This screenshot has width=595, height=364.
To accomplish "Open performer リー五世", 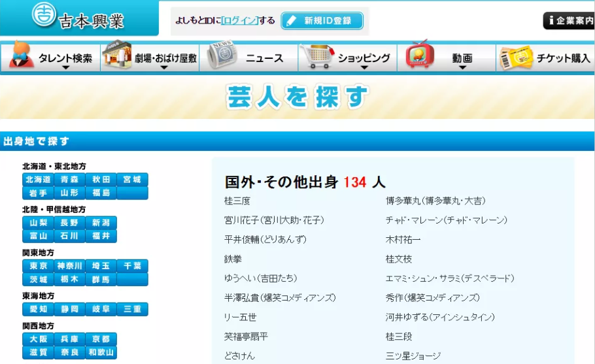I will click(x=240, y=317).
